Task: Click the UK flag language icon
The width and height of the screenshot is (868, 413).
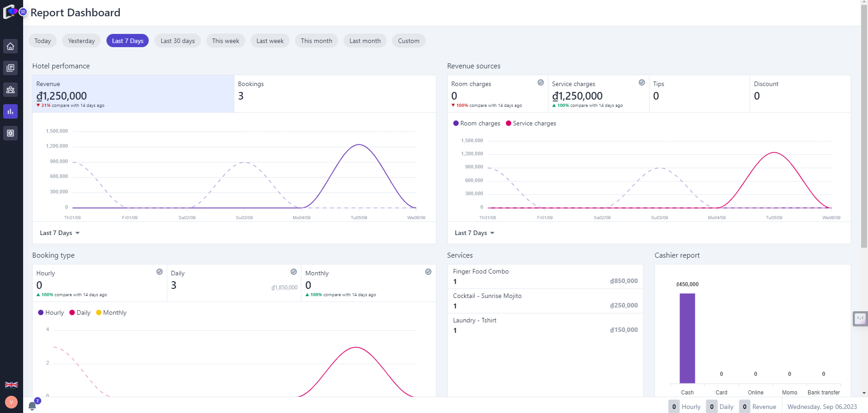Action: 11,385
